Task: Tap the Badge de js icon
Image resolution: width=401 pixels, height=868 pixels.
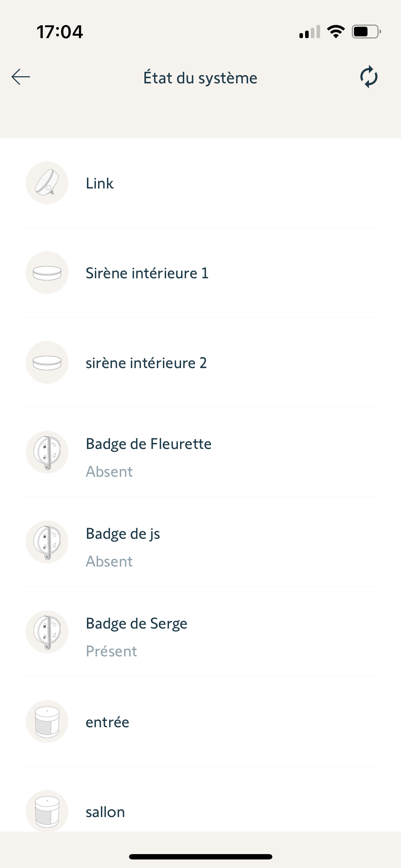Action: [x=47, y=542]
